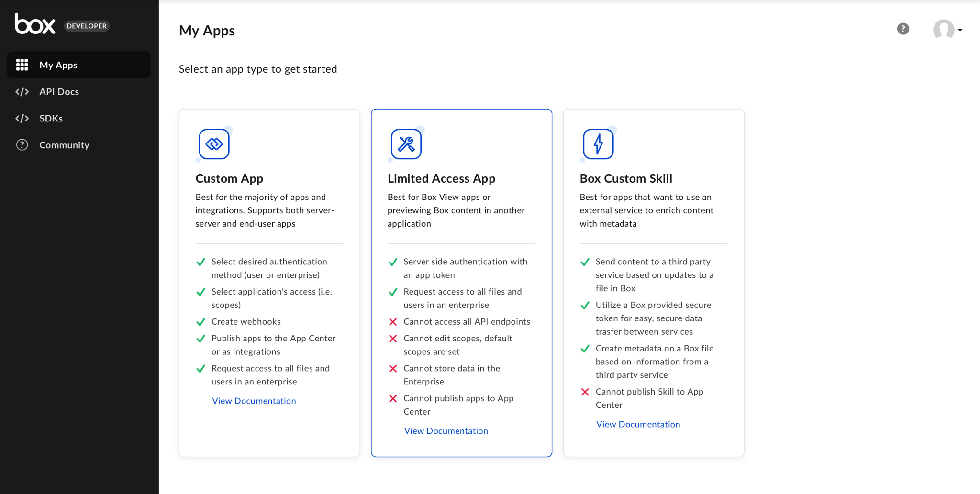Click red X beside Cannot publish apps to App Center
Viewport: 980px width, 494px height.
tap(393, 398)
